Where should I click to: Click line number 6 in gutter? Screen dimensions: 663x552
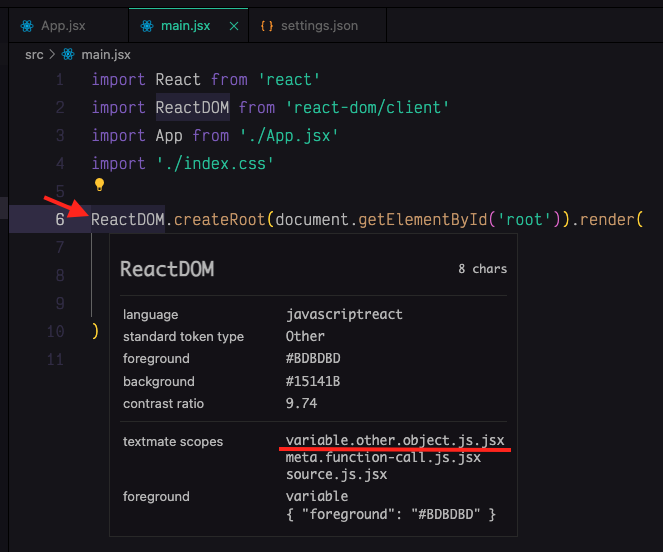tap(60, 219)
